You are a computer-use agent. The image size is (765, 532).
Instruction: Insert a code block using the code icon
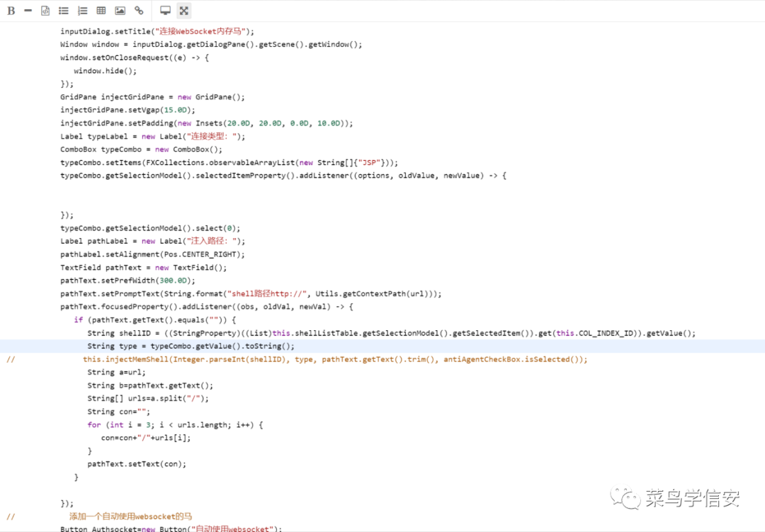[x=45, y=11]
